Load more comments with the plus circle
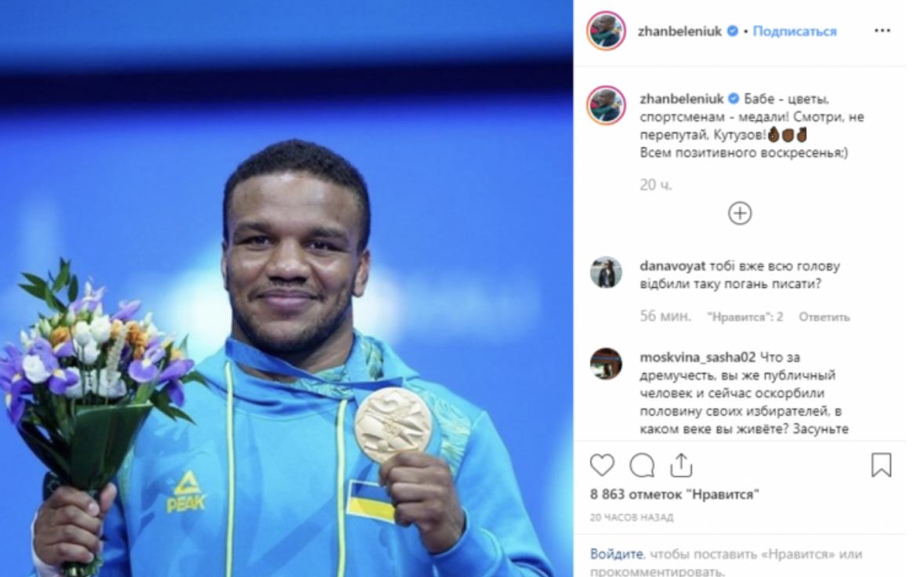The height and width of the screenshot is (577, 924). [740, 213]
